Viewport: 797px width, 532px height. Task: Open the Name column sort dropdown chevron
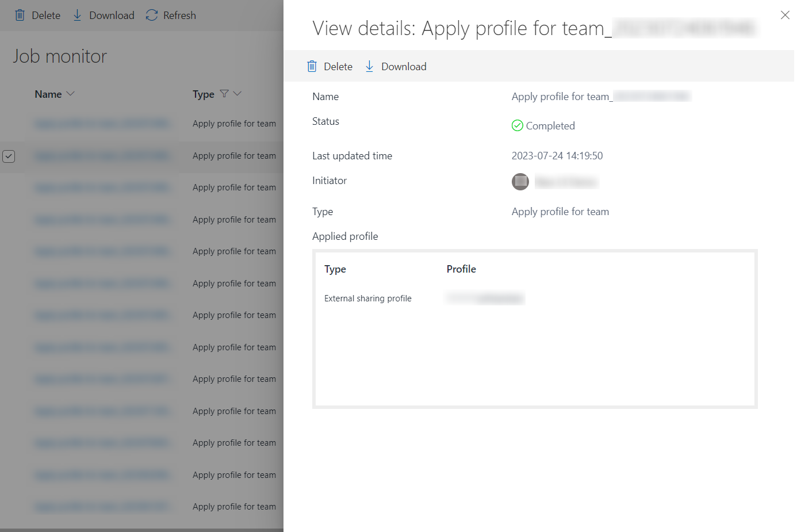(x=70, y=94)
